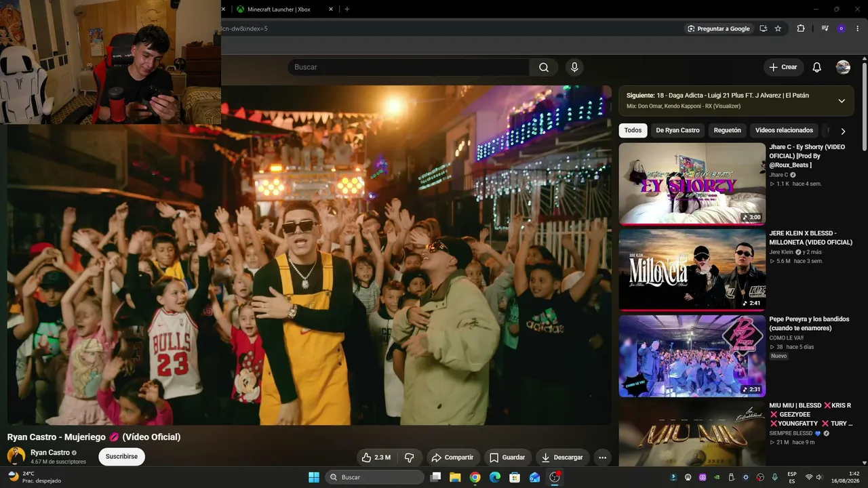Switch to the Minecraft Launcher | Xbox tab

coord(285,9)
